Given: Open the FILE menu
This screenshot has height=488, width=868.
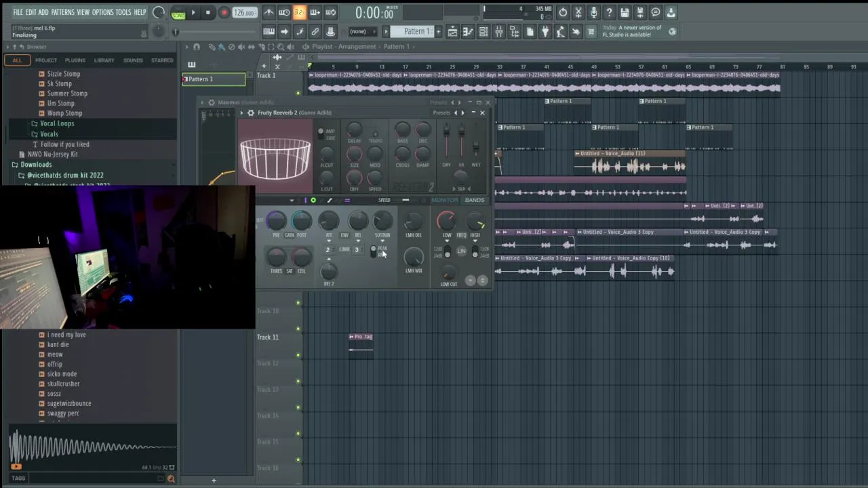Looking at the screenshot, I should point(18,12).
